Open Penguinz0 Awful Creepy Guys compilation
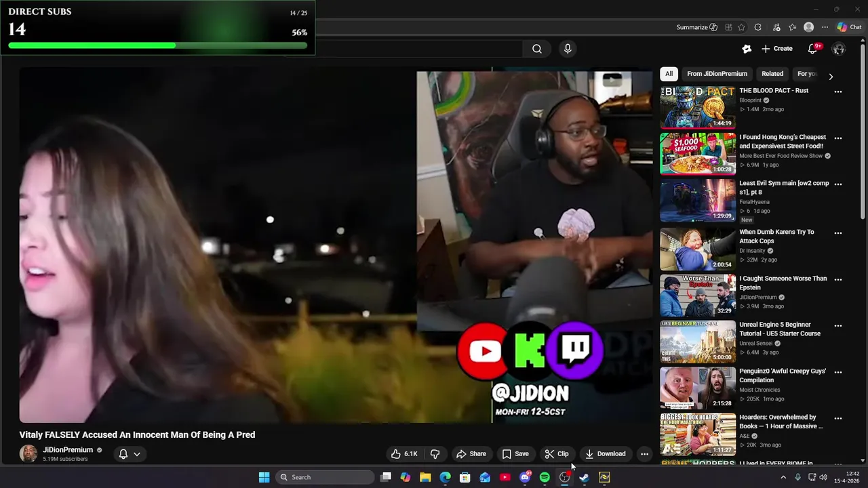This screenshot has height=488, width=868. tap(783, 375)
